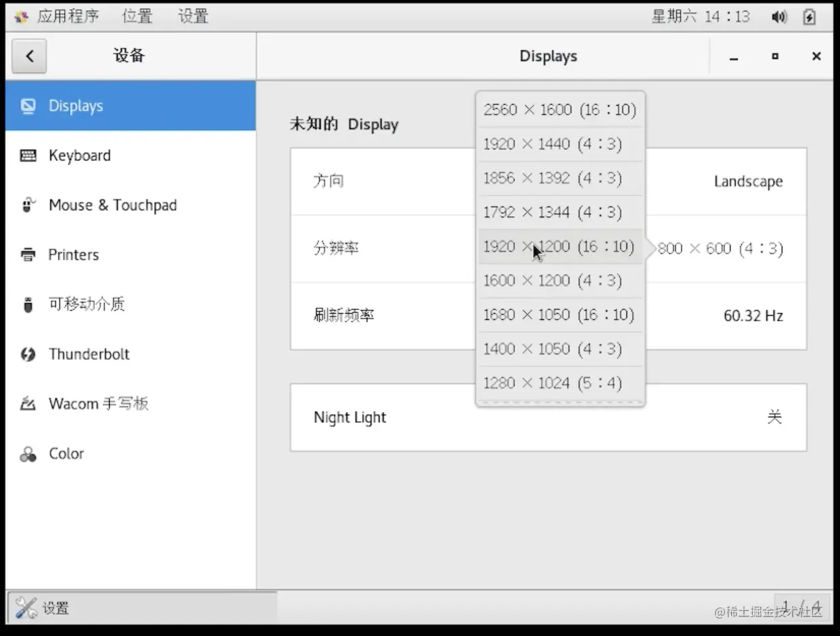Select 1920 × 1440 (4:3) resolution
Image resolution: width=840 pixels, height=636 pixels.
pos(560,144)
